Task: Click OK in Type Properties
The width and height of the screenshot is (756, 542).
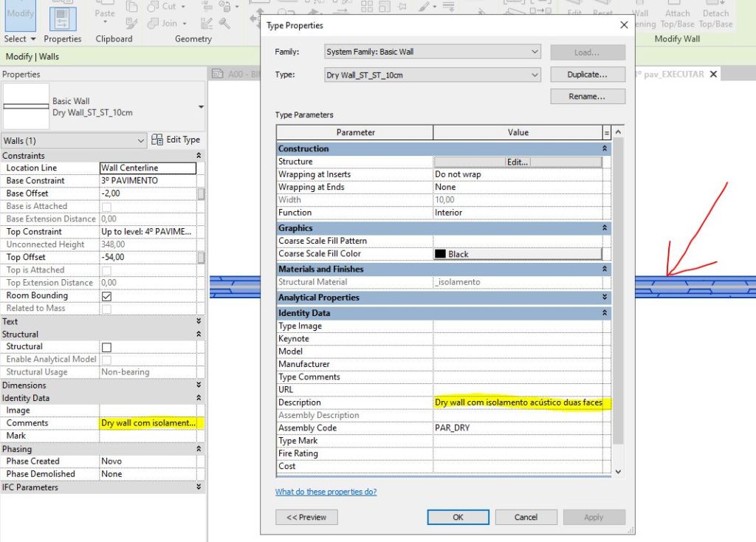Action: (x=458, y=517)
